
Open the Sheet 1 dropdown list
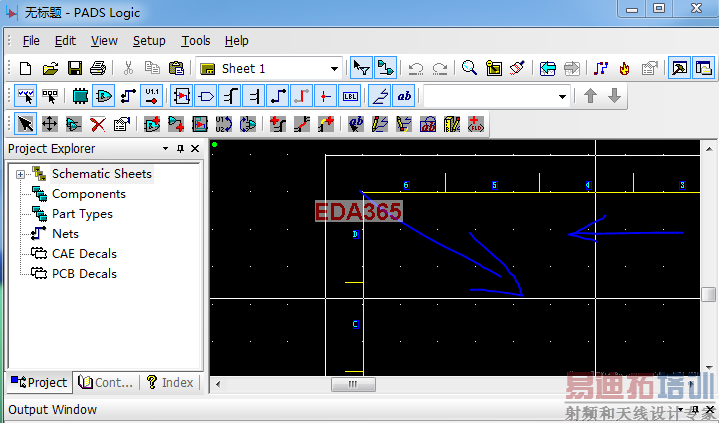pyautogui.click(x=334, y=69)
